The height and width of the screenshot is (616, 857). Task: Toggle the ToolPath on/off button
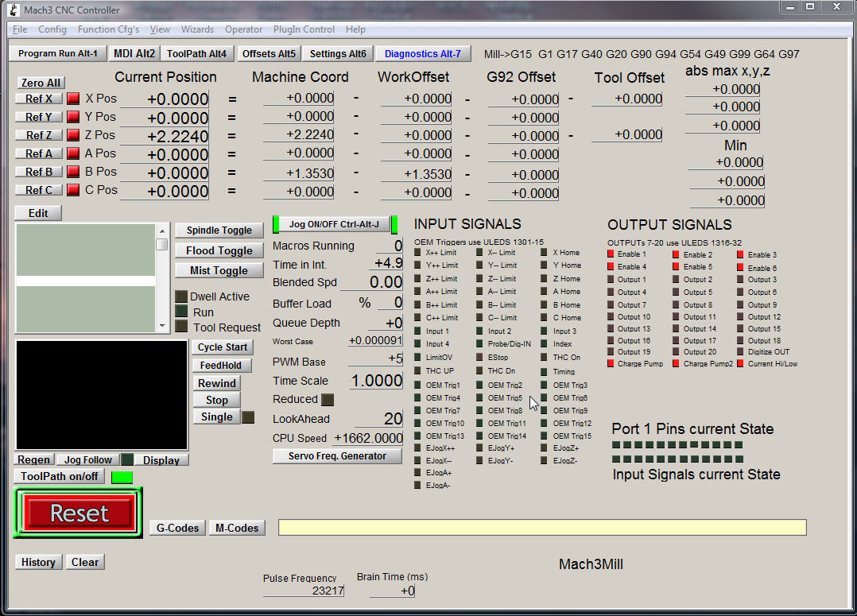point(59,476)
